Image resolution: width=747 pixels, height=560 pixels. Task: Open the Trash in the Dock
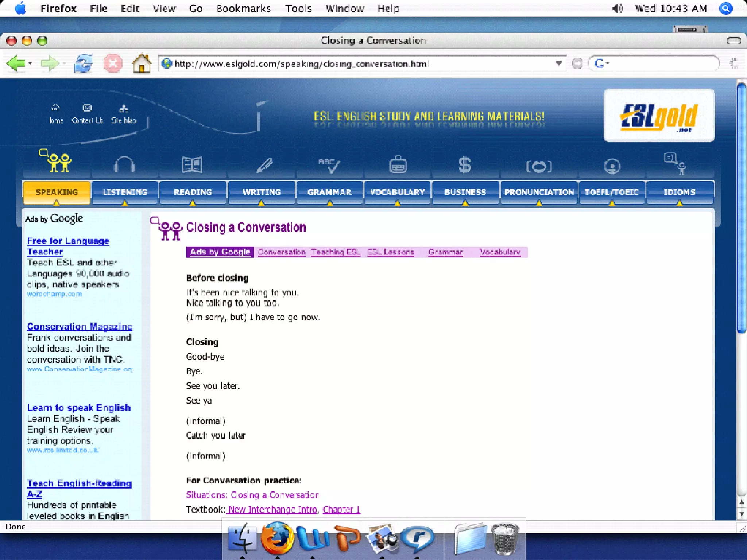coord(505,539)
